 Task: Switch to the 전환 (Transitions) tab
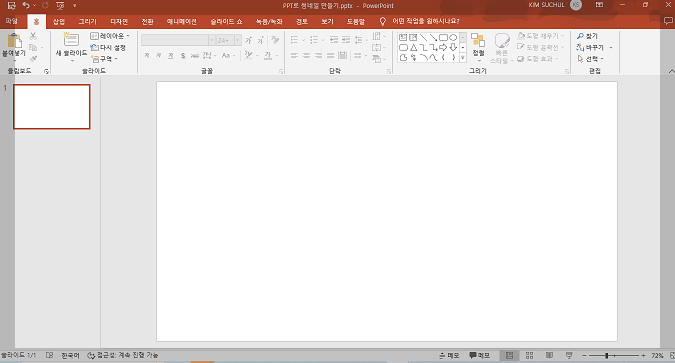pyautogui.click(x=147, y=21)
